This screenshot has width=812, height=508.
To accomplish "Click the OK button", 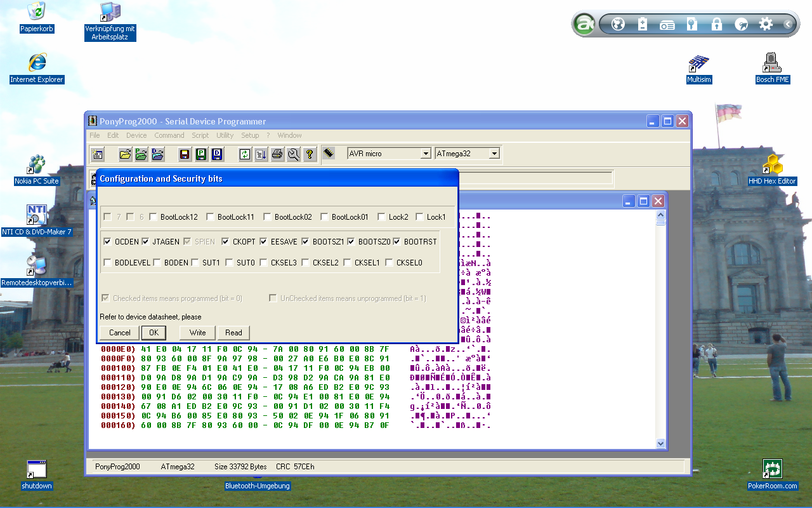I will pyautogui.click(x=154, y=333).
